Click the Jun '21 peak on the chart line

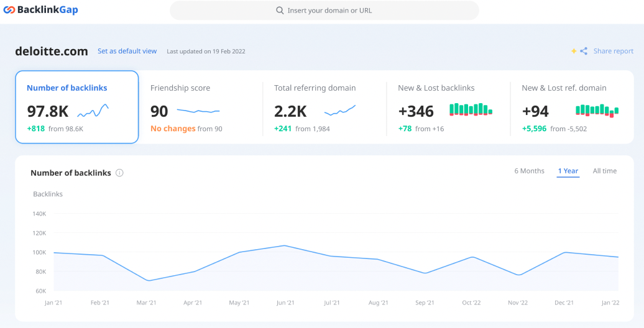pyautogui.click(x=285, y=245)
